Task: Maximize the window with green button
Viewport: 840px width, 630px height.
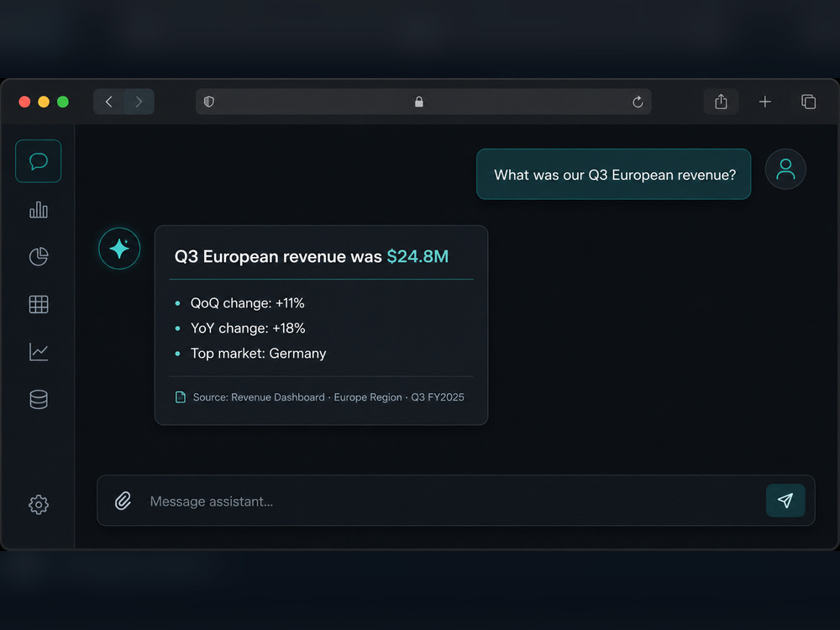Action: pyautogui.click(x=63, y=102)
